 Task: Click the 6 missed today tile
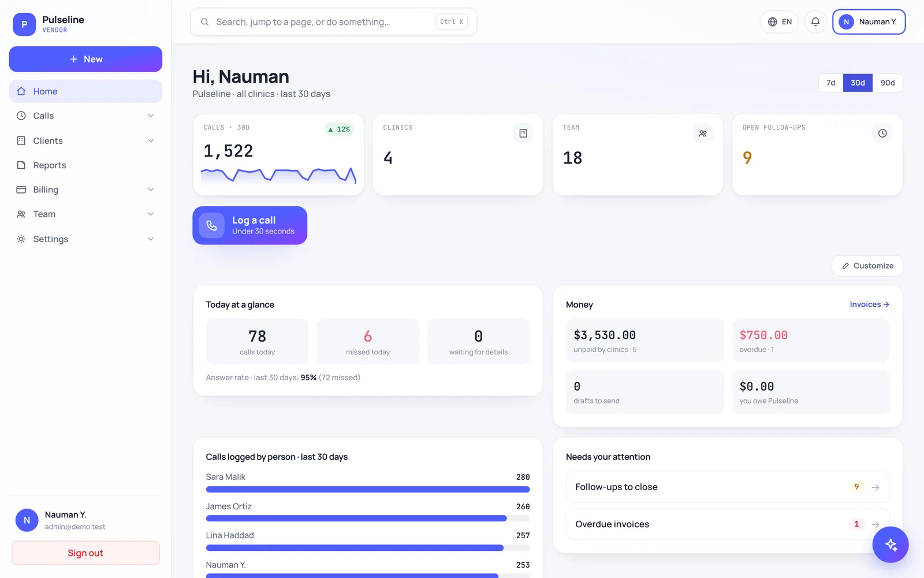368,342
